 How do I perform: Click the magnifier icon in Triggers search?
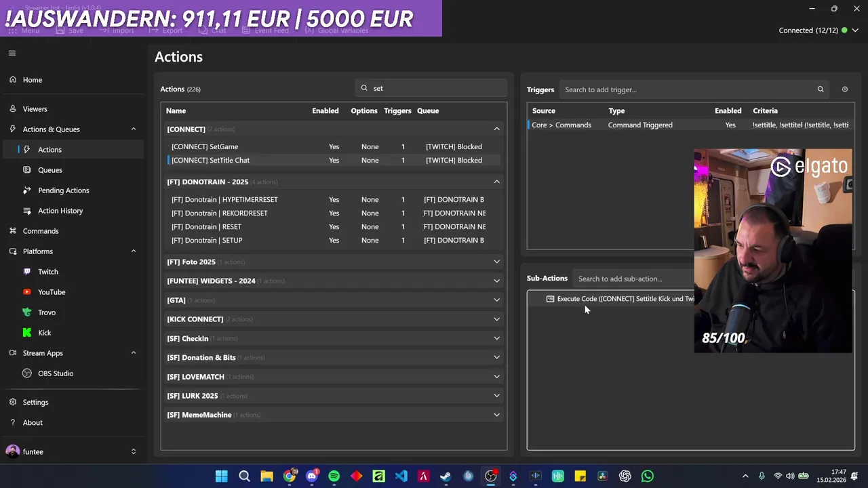821,89
